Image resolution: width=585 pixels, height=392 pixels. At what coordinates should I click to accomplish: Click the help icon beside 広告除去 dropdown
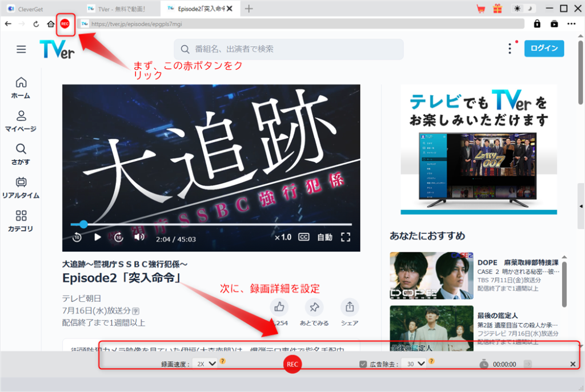pos(431,361)
